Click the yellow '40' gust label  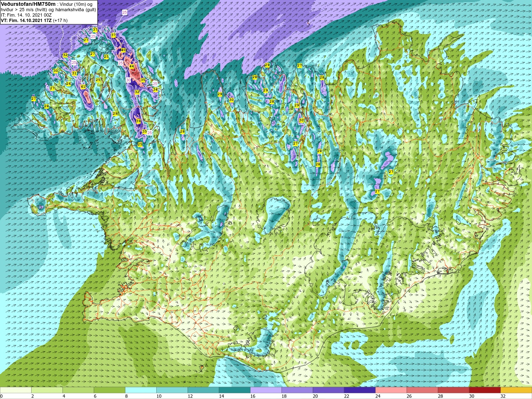click(123, 50)
